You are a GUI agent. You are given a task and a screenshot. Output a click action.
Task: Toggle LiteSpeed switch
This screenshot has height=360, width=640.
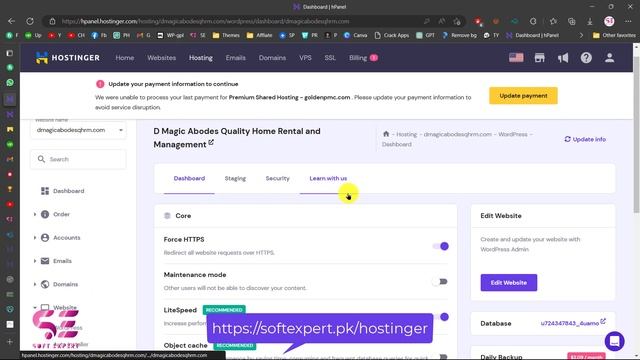(x=442, y=317)
